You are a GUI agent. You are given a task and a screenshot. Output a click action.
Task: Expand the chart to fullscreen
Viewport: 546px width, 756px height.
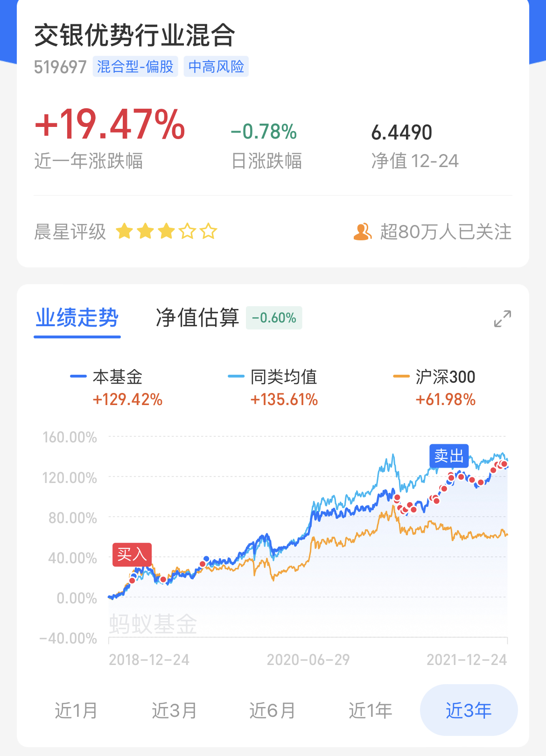[x=503, y=319]
